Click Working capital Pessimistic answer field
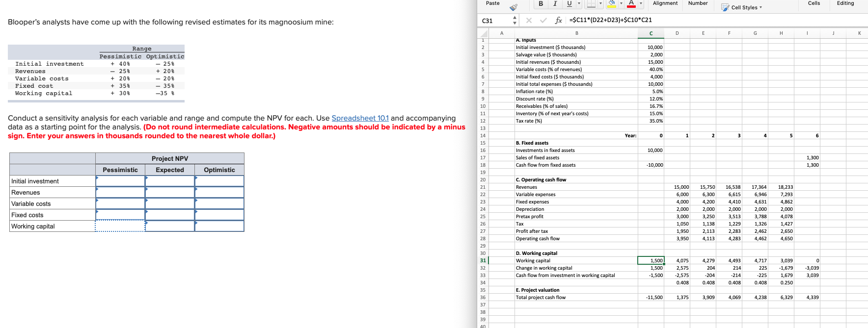Screen dimensions: 868x328 (120, 226)
